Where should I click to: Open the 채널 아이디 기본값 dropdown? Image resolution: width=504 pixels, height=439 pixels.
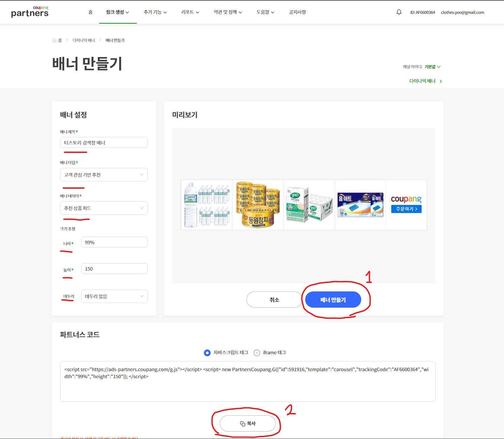432,67
